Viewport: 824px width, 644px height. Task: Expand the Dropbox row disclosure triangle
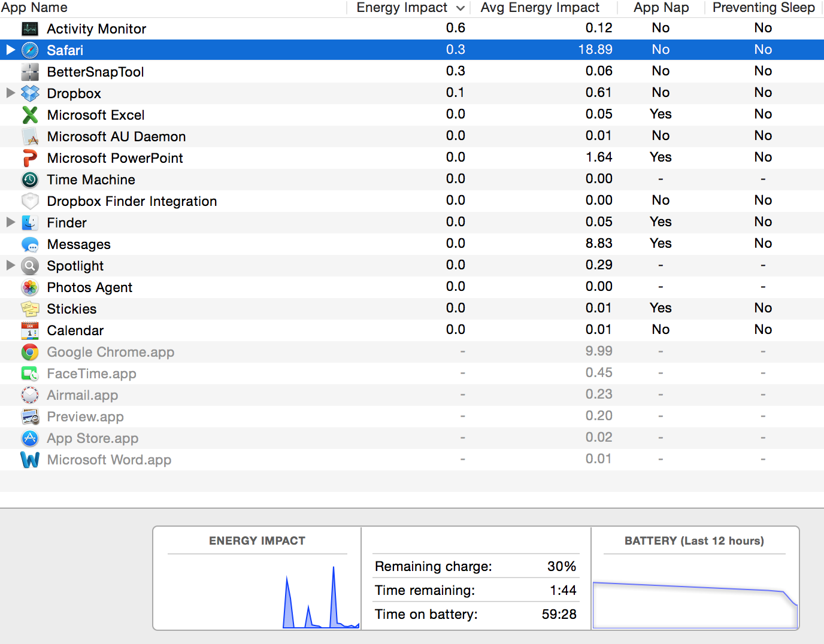(x=10, y=93)
